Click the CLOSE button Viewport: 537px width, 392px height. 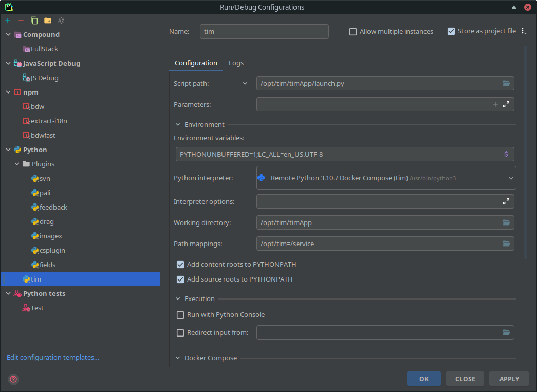click(465, 379)
